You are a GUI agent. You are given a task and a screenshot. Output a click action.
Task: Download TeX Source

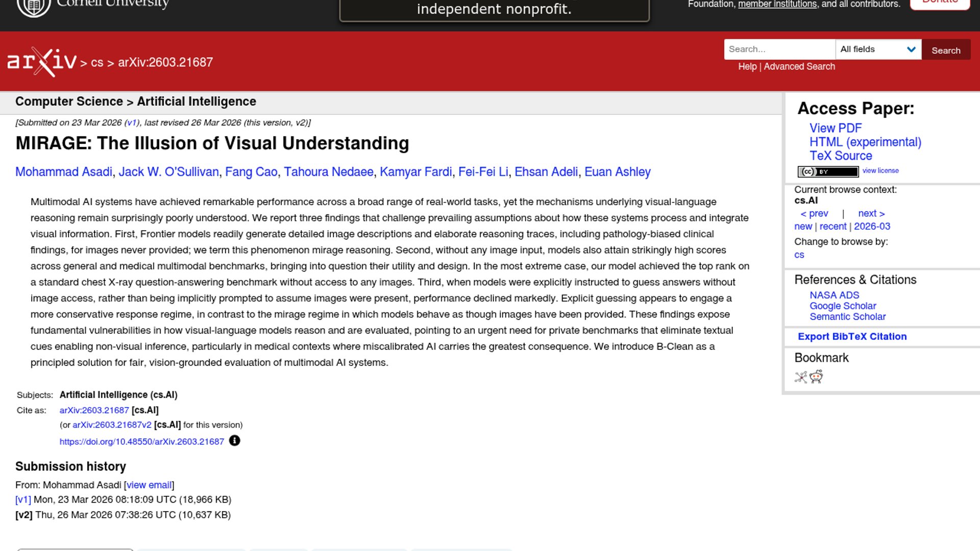click(840, 156)
